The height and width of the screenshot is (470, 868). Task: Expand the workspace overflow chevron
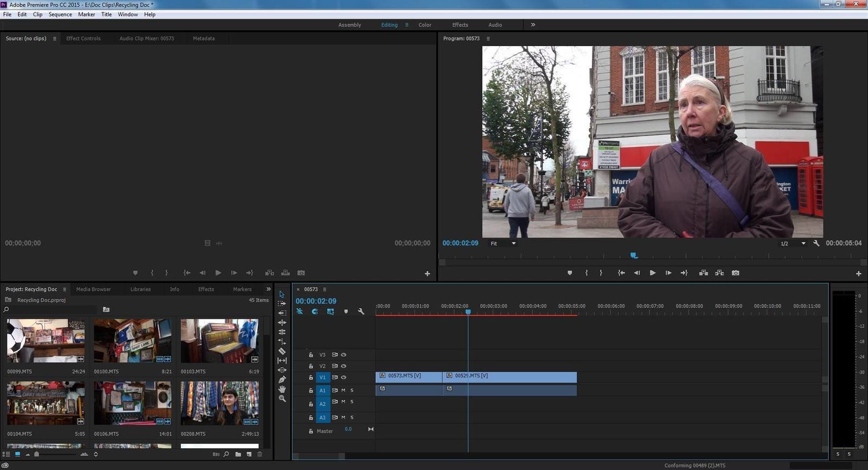point(533,25)
